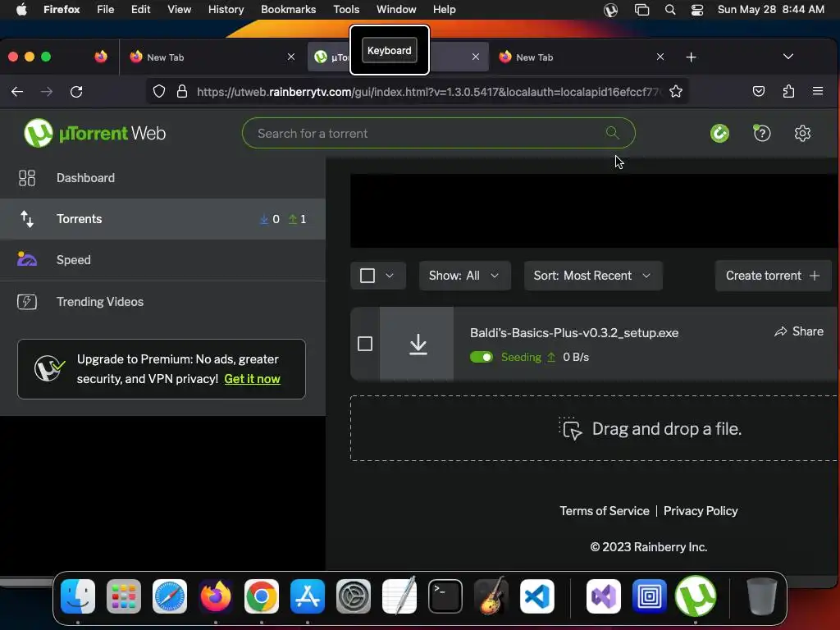Open Visual Studio Code from the dock
This screenshot has height=630, width=840.
pos(536,596)
